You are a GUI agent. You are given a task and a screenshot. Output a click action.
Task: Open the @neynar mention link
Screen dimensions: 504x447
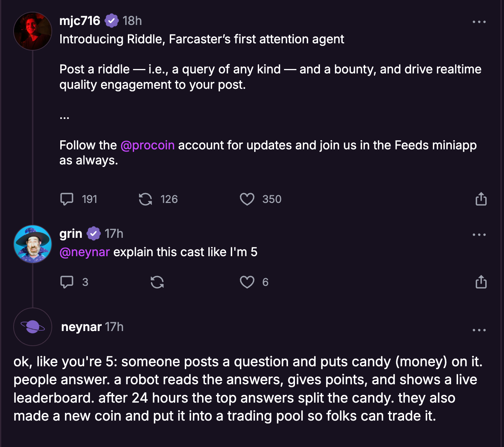point(84,252)
